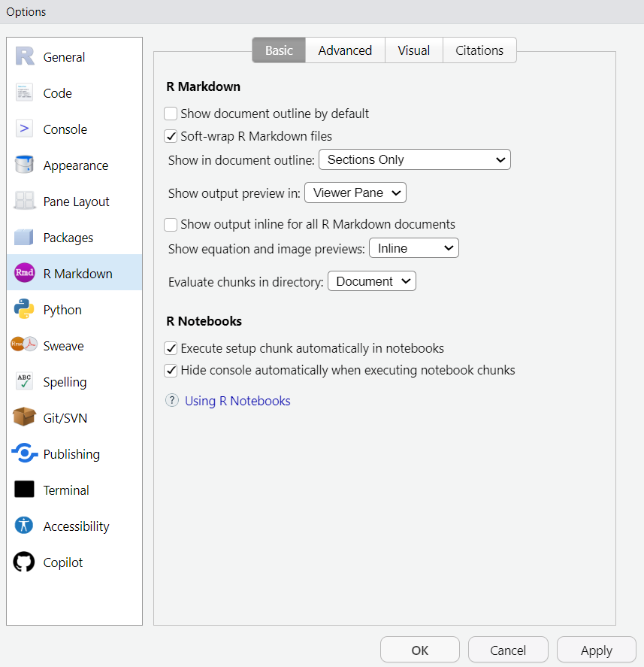Switch to the Citations tab
The image size is (644, 667).
[479, 50]
